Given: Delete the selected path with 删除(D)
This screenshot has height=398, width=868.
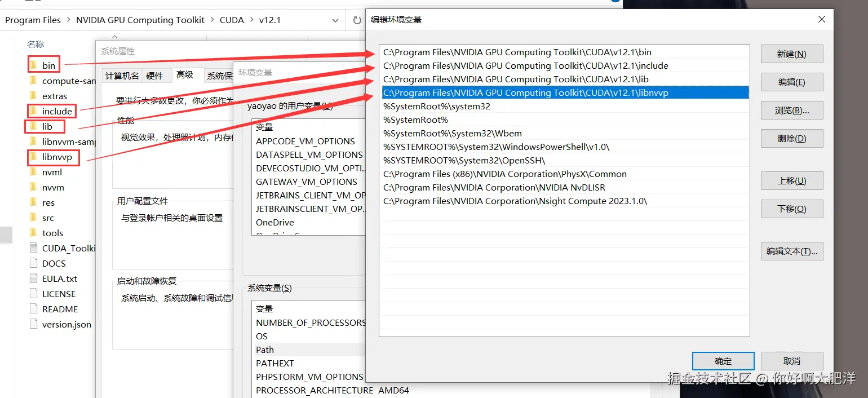Looking at the screenshot, I should click(x=791, y=138).
